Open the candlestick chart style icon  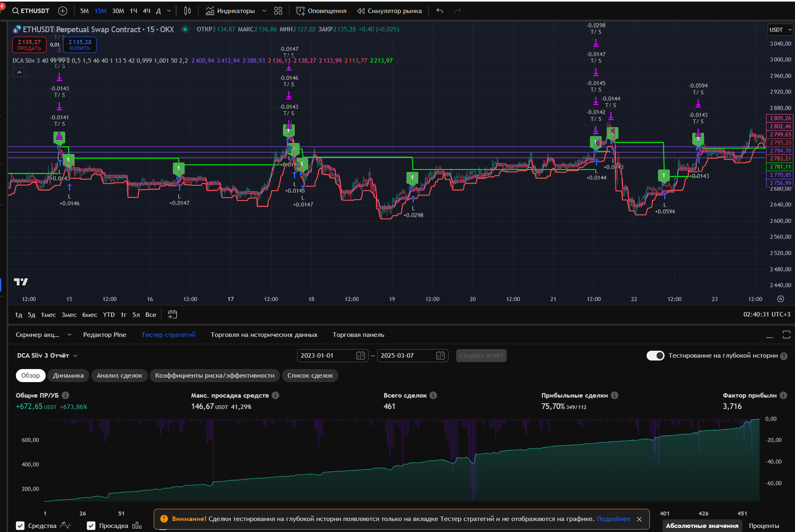coord(187,11)
